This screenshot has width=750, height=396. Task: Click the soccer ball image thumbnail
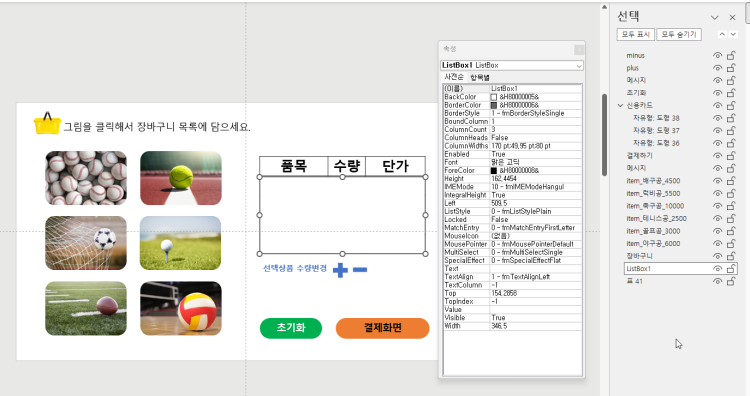[x=86, y=243]
